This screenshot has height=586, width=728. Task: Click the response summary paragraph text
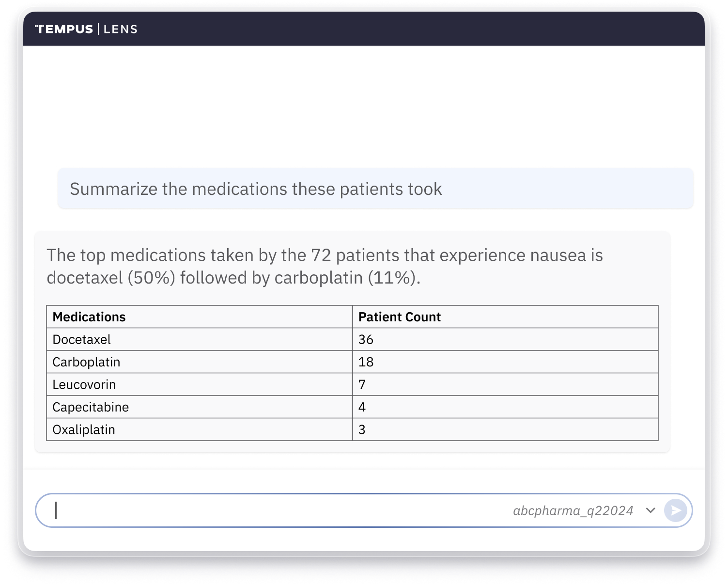pyautogui.click(x=325, y=266)
